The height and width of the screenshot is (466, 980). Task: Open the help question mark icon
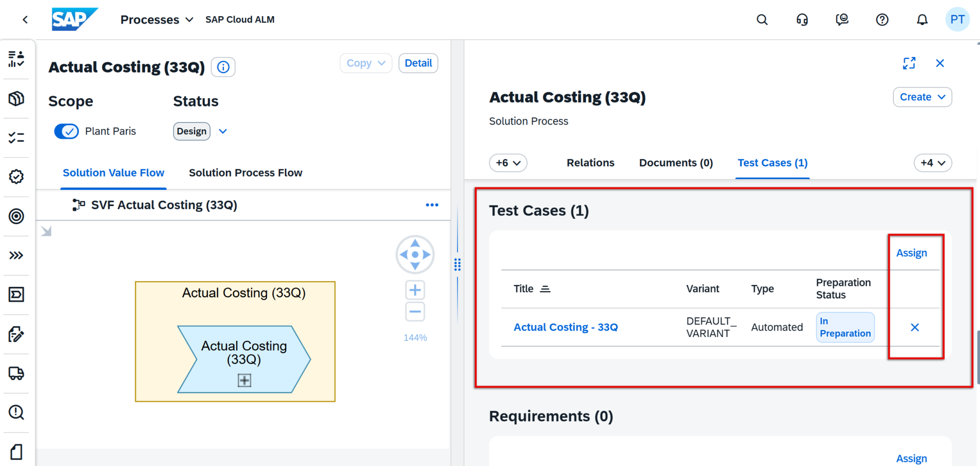882,20
